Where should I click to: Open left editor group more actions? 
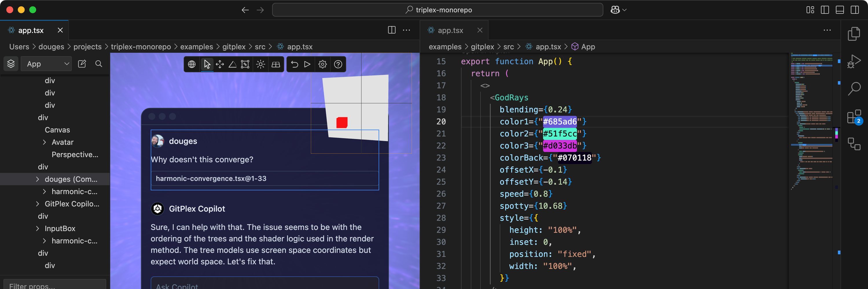[x=407, y=30]
